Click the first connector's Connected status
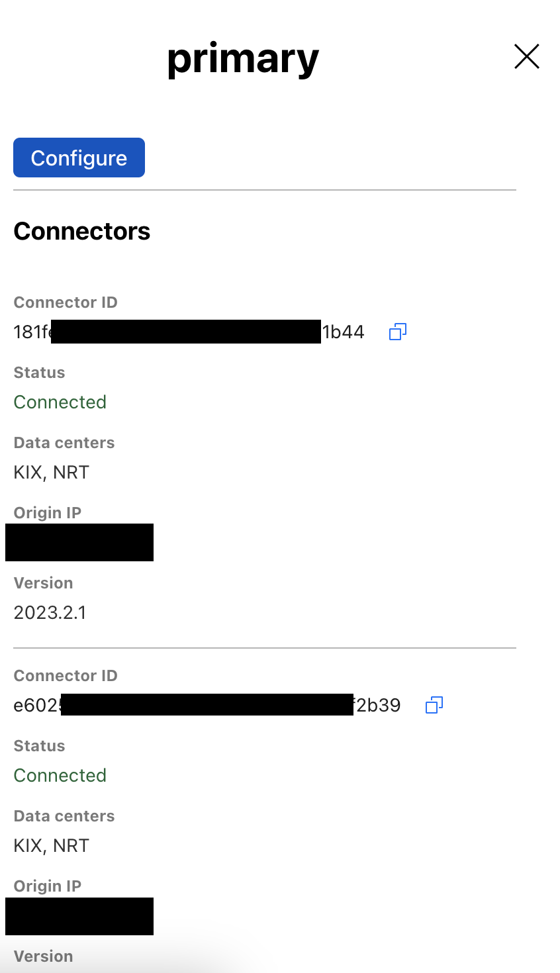Viewport: 560px width, 973px height. tap(60, 402)
